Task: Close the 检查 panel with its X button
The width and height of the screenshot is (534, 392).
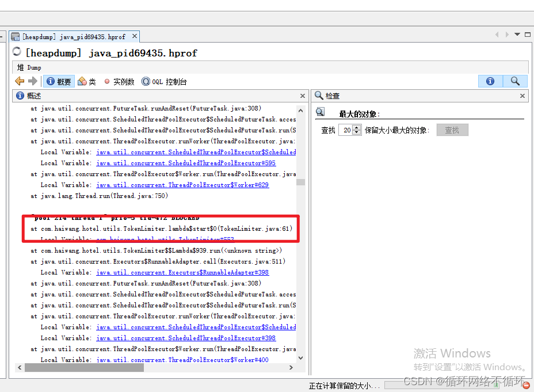Action: point(524,96)
